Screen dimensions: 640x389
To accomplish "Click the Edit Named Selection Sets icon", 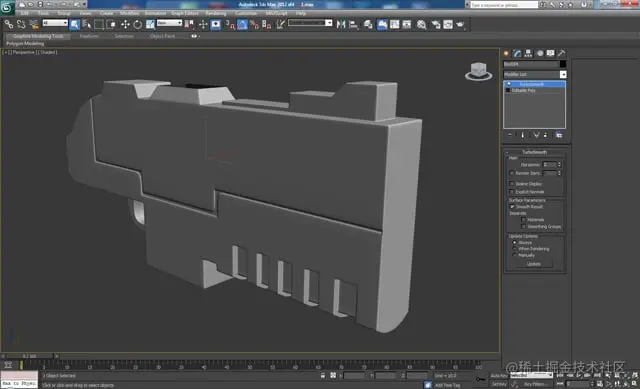I will click(x=280, y=24).
